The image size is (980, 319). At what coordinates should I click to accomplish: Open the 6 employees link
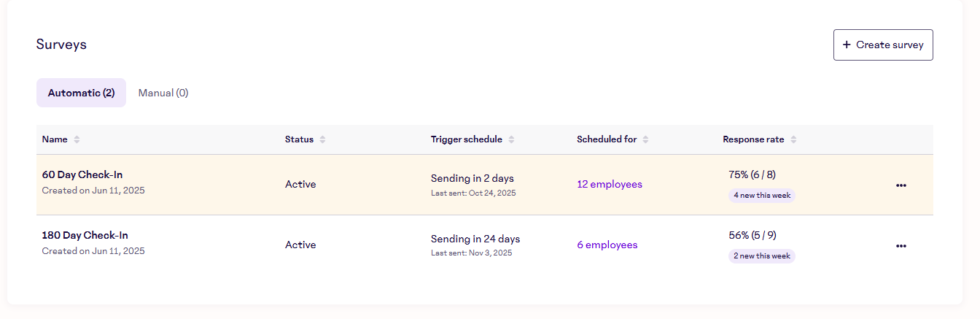coord(607,245)
